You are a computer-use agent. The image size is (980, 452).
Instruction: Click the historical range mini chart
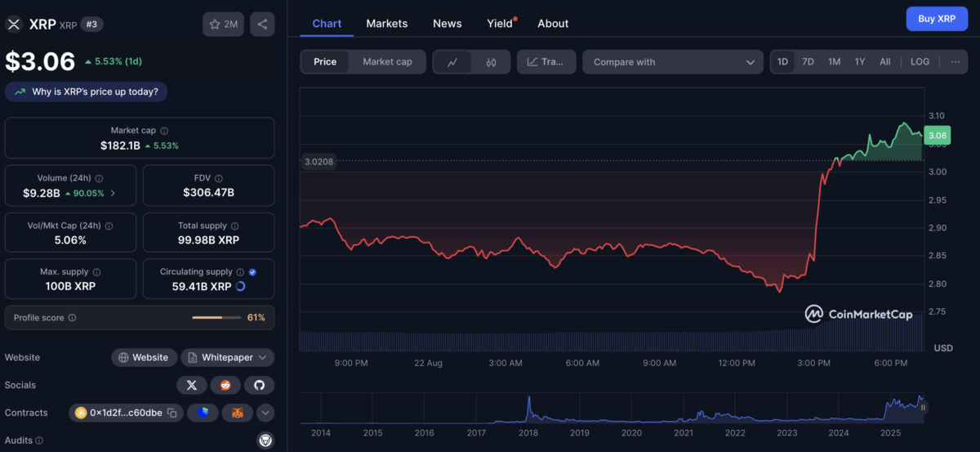[611, 408]
